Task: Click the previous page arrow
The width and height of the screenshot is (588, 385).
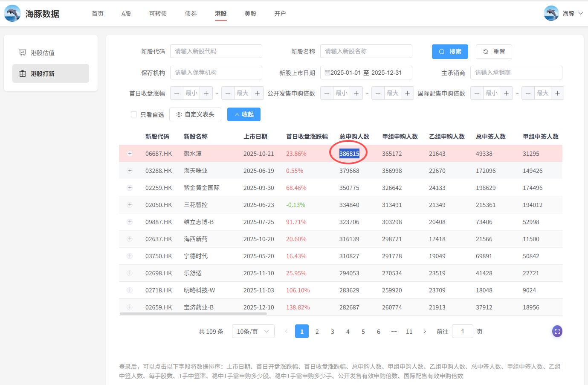Action: point(287,332)
